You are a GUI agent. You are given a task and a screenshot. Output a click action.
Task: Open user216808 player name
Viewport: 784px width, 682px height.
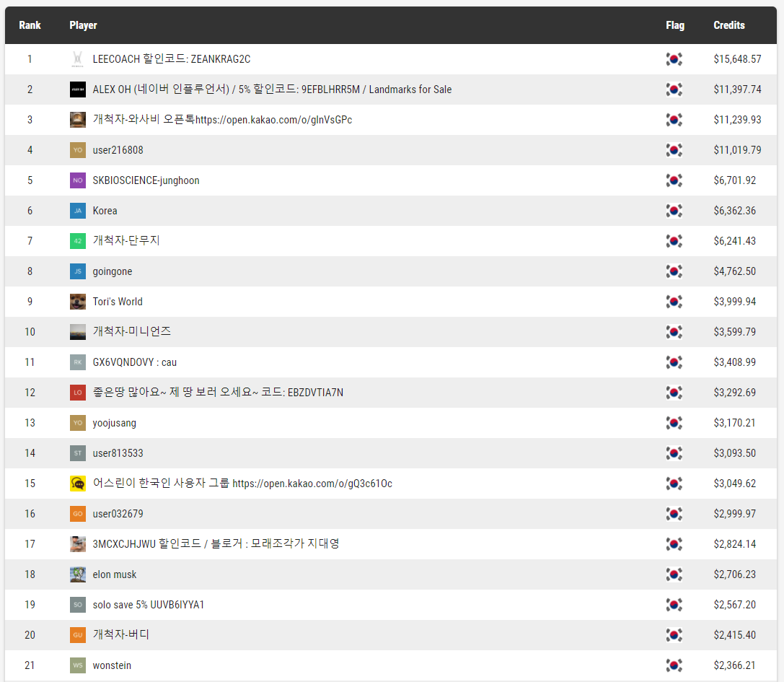118,150
